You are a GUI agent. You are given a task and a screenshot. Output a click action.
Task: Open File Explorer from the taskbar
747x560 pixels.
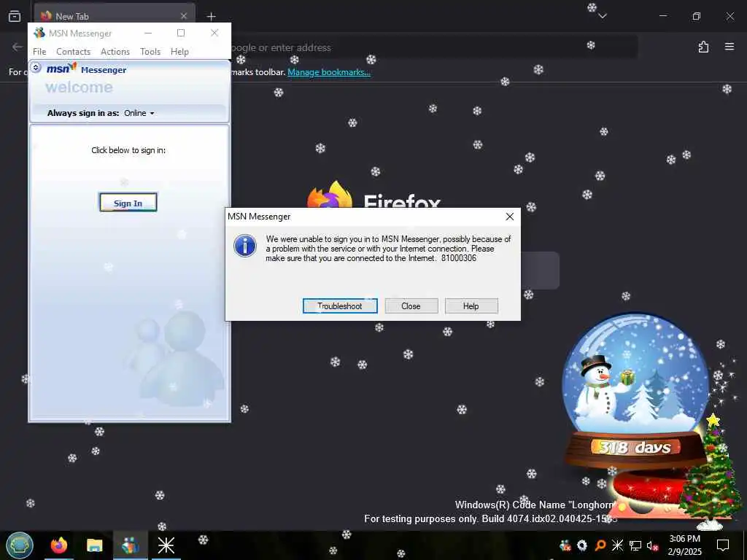click(94, 545)
